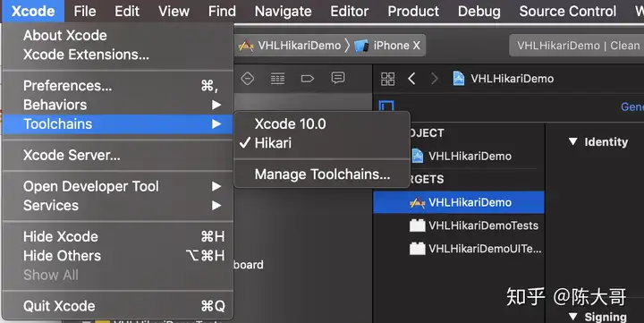
Task: Select the VHLHikariDemoTests target
Action: 473,225
